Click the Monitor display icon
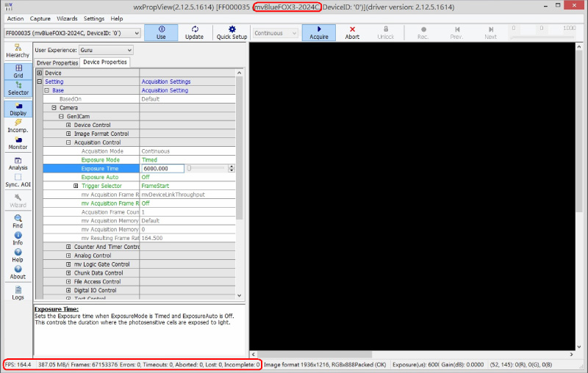Screen dimensions: 588x373 tap(18, 142)
